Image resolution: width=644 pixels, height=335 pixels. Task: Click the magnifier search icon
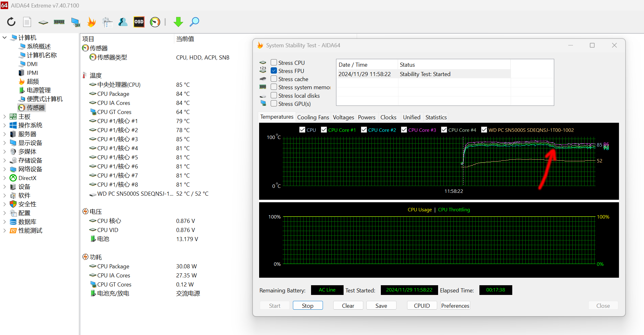[x=194, y=22]
